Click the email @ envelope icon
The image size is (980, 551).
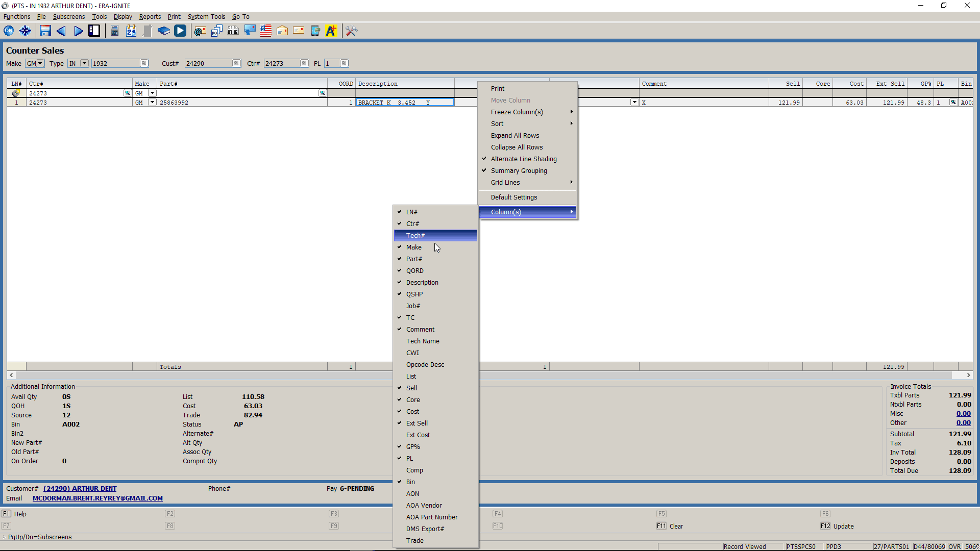click(x=200, y=31)
